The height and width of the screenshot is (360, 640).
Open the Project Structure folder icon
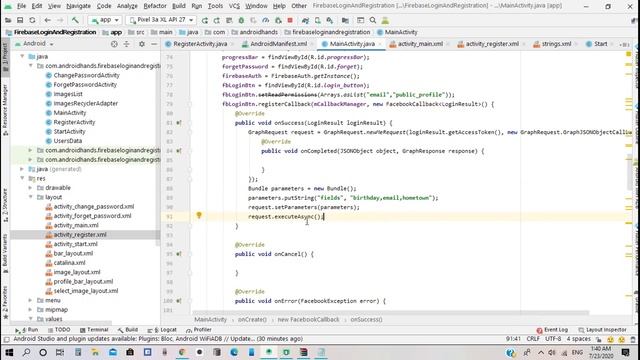pyautogui.click(x=345, y=20)
